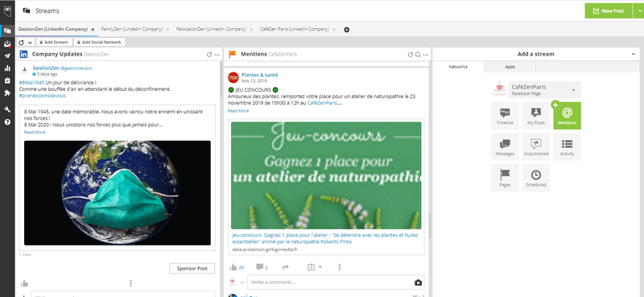The width and height of the screenshot is (644, 297).
Task: Open Mentions stream options ellipsis
Action: pyautogui.click(x=426, y=54)
